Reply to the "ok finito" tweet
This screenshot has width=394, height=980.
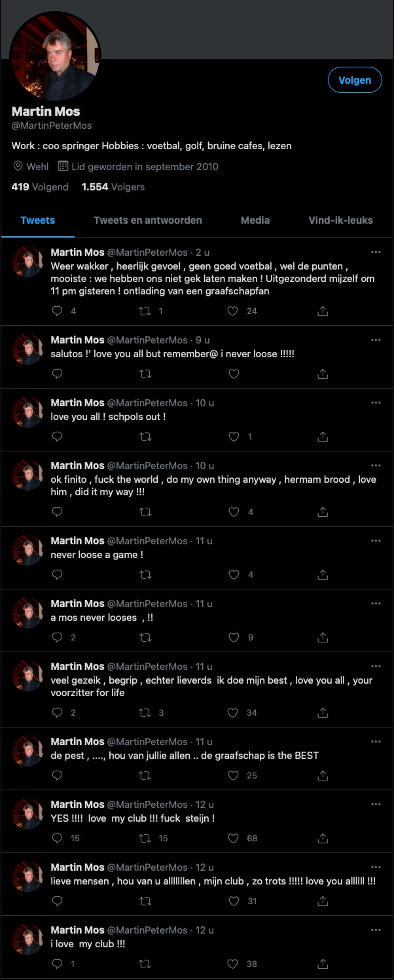click(x=57, y=512)
